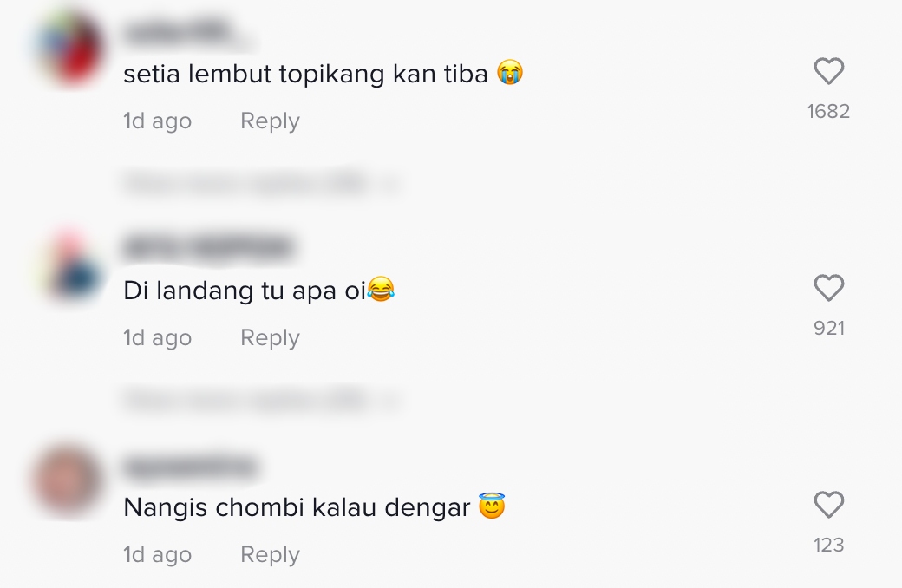This screenshot has height=588, width=902.
Task: Reply to the "Nangis chombi kalau dengar" comment
Action: 270,555
